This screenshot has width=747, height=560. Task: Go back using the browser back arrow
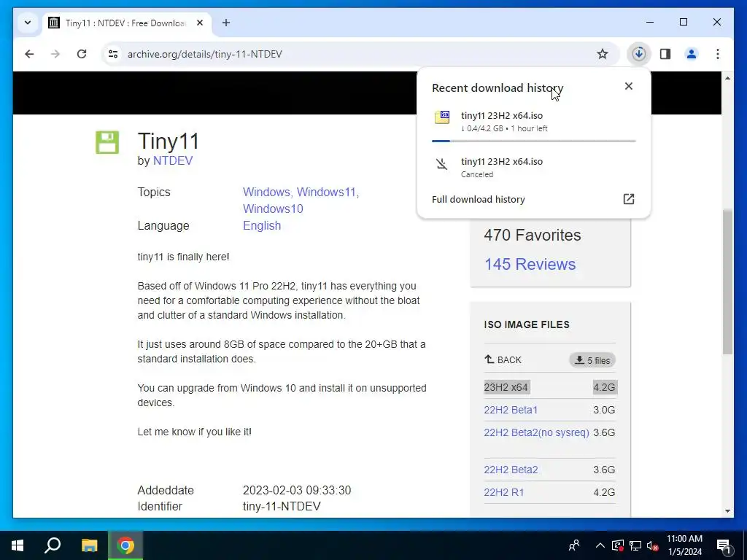[x=29, y=54]
